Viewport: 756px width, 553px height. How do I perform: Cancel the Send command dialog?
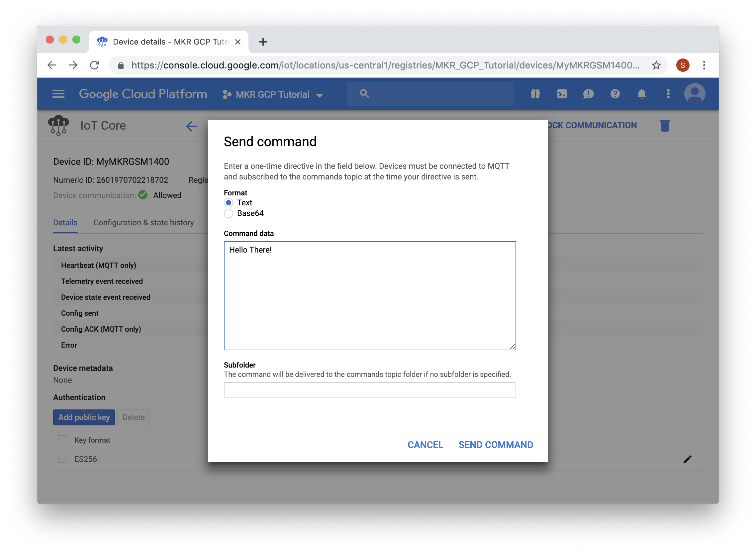(x=425, y=445)
